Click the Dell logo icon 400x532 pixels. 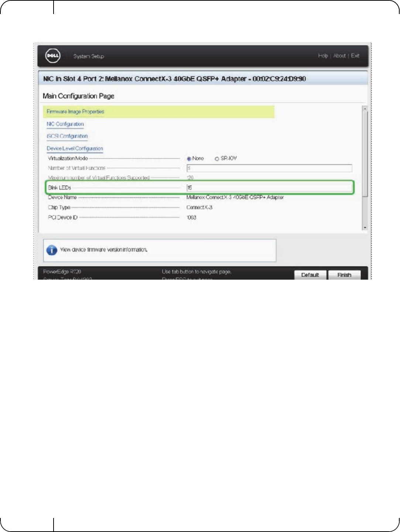tap(53, 56)
